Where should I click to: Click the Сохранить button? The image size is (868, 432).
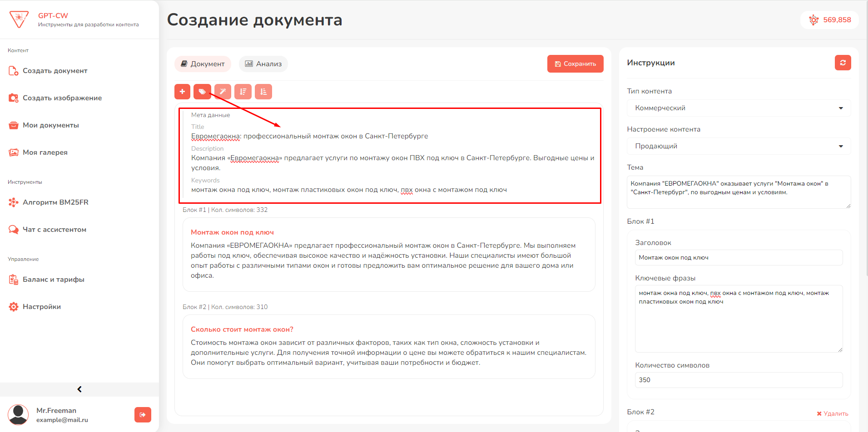[575, 64]
